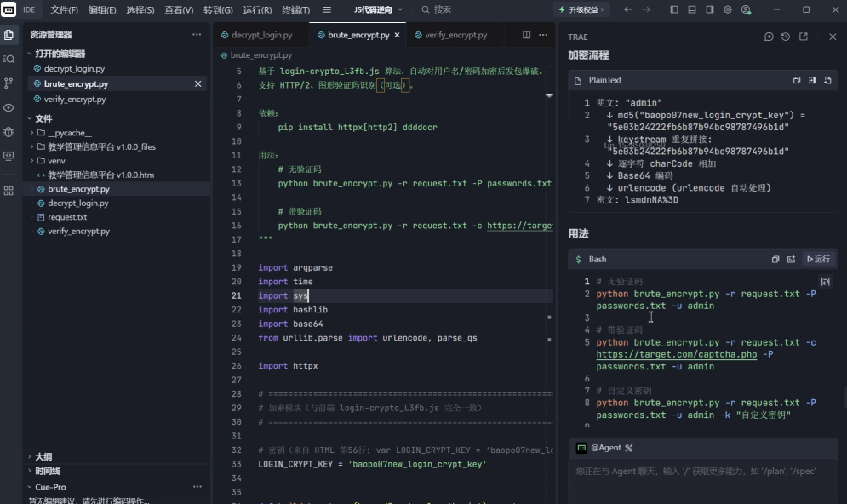847x504 pixels.
Task: Add PlainText block to new file
Action: tap(827, 80)
